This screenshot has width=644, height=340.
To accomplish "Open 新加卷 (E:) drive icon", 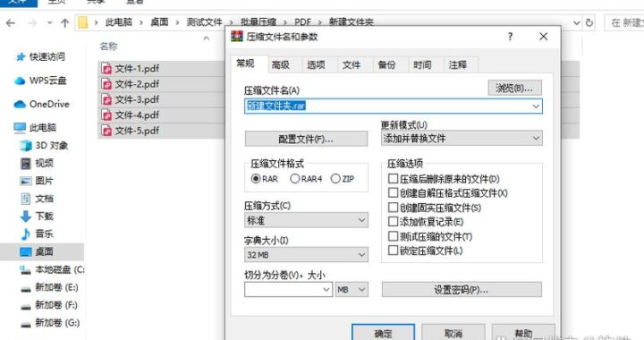I will tap(25, 289).
